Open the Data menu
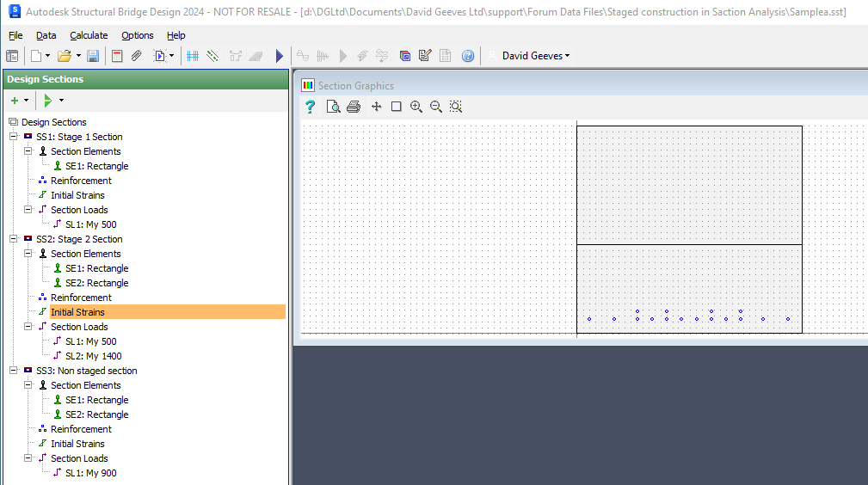This screenshot has width=868, height=485. coord(46,35)
